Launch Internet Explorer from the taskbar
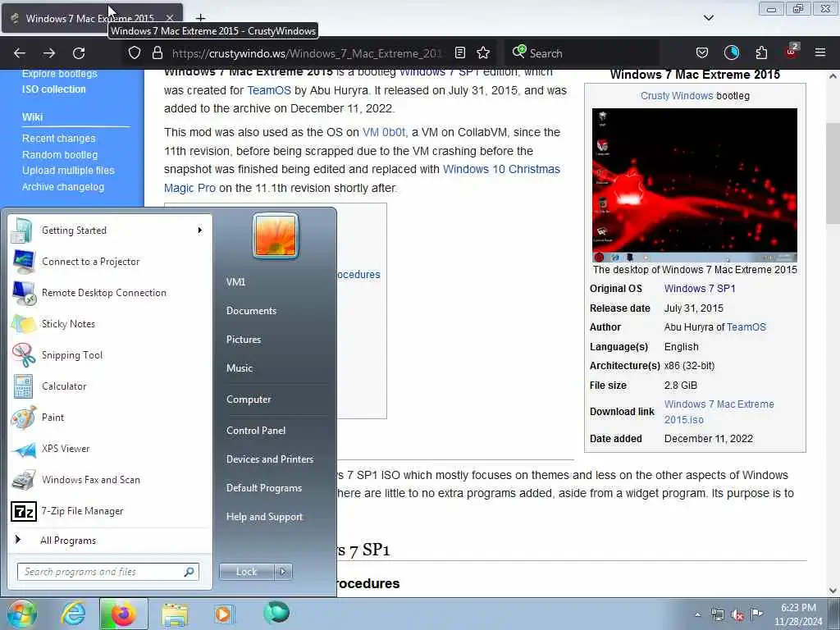This screenshot has width=840, height=630. [x=73, y=614]
